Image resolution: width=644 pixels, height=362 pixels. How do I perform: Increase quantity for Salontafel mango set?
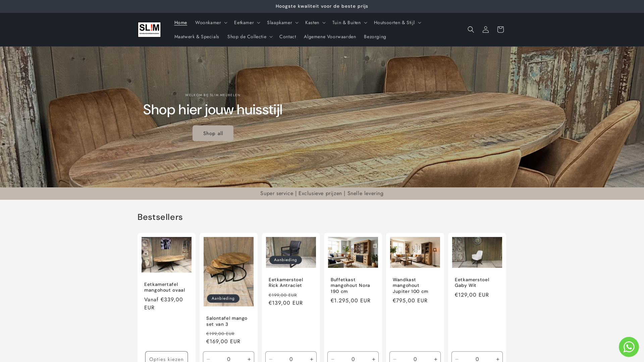(249, 359)
